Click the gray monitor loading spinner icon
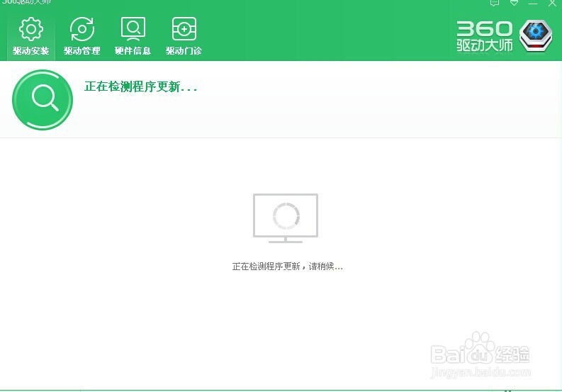The height and width of the screenshot is (392, 562). click(x=286, y=218)
